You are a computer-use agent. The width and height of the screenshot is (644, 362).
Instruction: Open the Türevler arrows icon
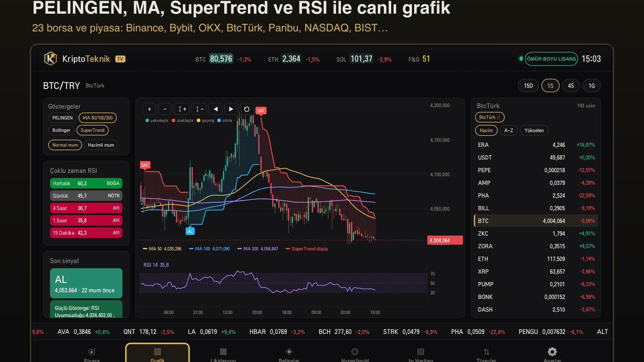point(486,352)
